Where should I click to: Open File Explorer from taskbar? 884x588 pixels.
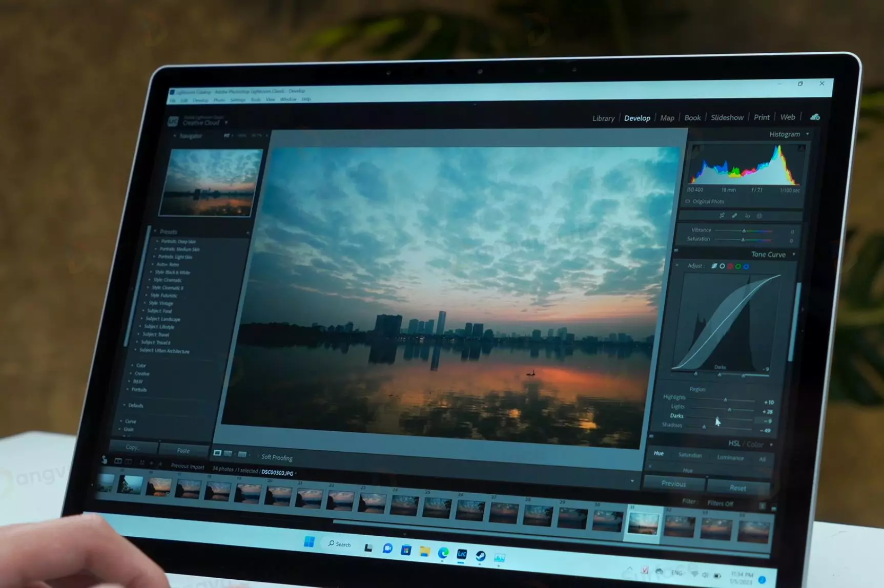point(424,551)
